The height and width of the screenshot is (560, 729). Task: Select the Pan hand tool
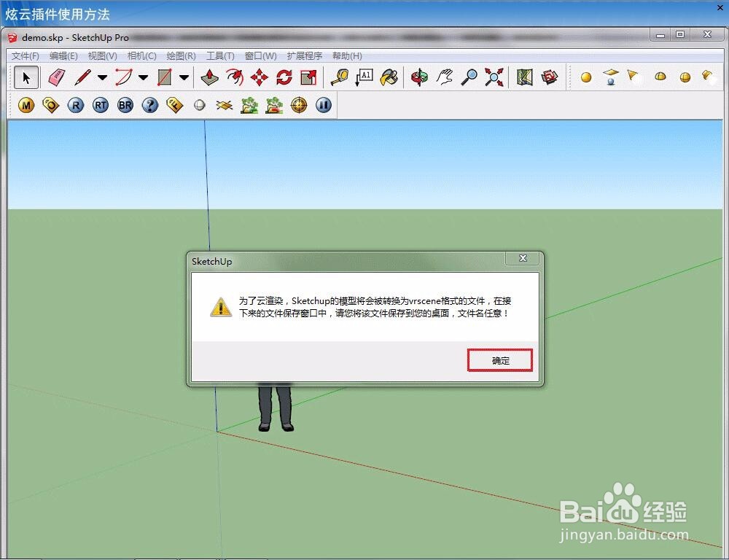tap(444, 77)
